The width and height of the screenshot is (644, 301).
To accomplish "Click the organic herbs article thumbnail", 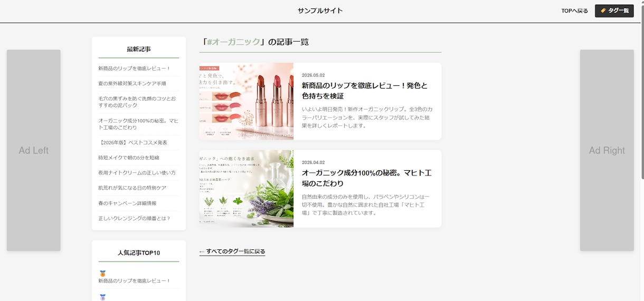I will point(247,189).
